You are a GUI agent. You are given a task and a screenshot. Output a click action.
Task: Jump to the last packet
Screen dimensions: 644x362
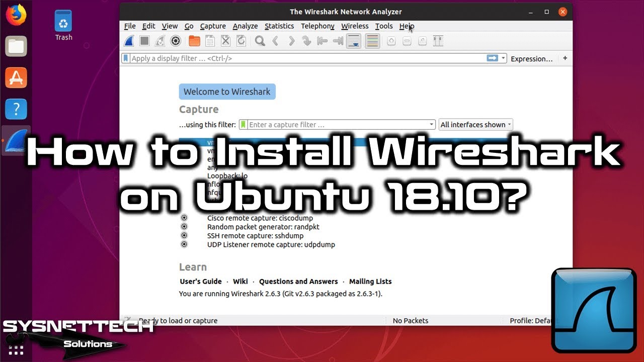coord(338,41)
